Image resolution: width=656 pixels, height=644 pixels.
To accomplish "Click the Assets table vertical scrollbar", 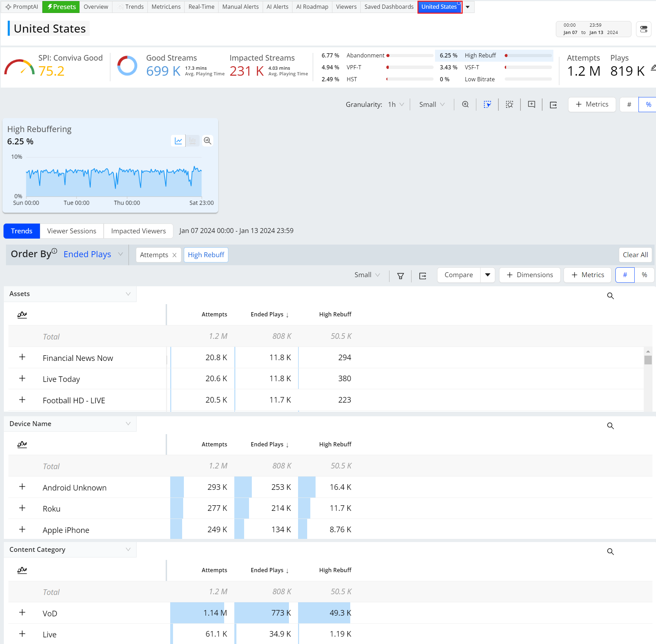I will tap(648, 360).
